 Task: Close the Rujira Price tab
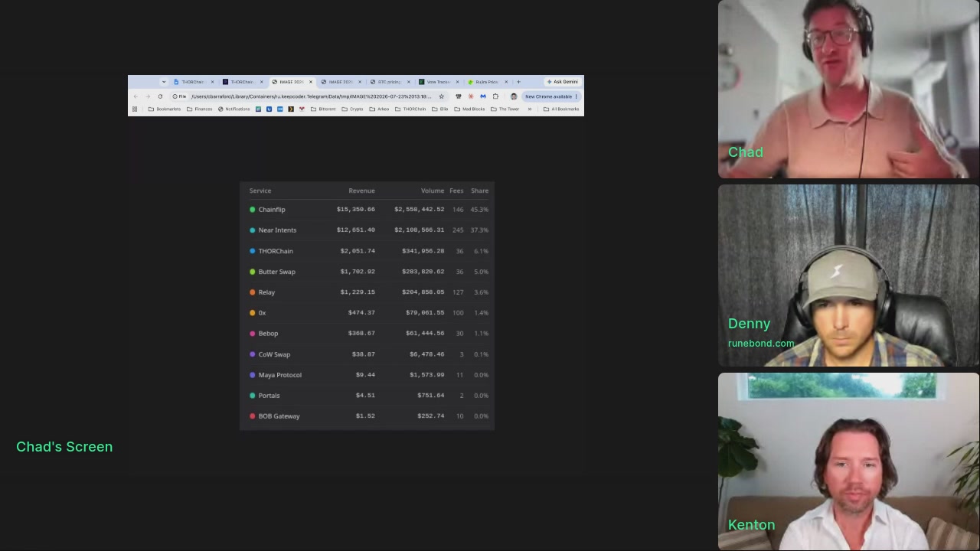[x=506, y=82]
